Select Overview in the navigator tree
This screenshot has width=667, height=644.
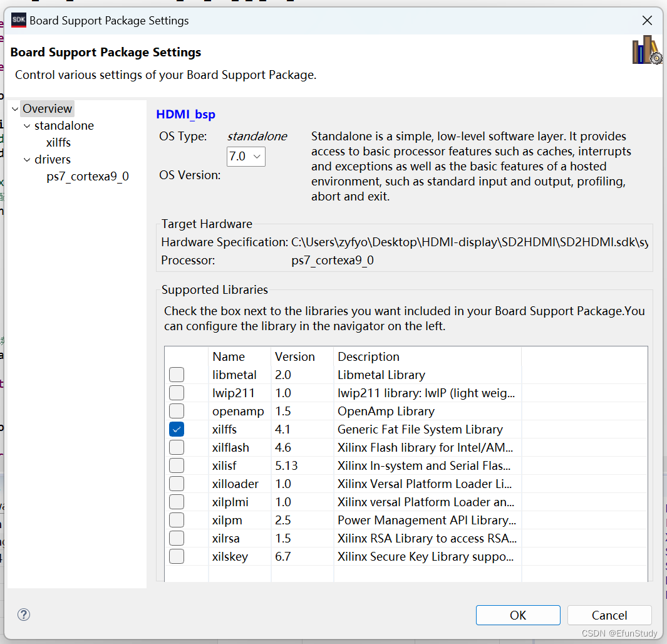(47, 109)
